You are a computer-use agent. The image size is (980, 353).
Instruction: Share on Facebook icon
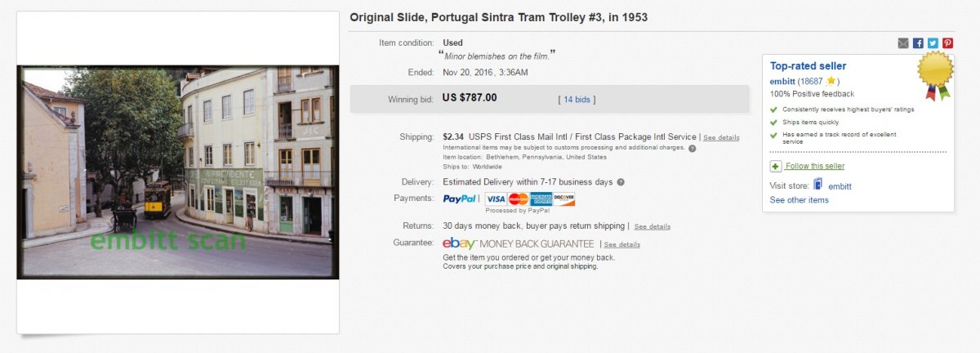coord(918,43)
